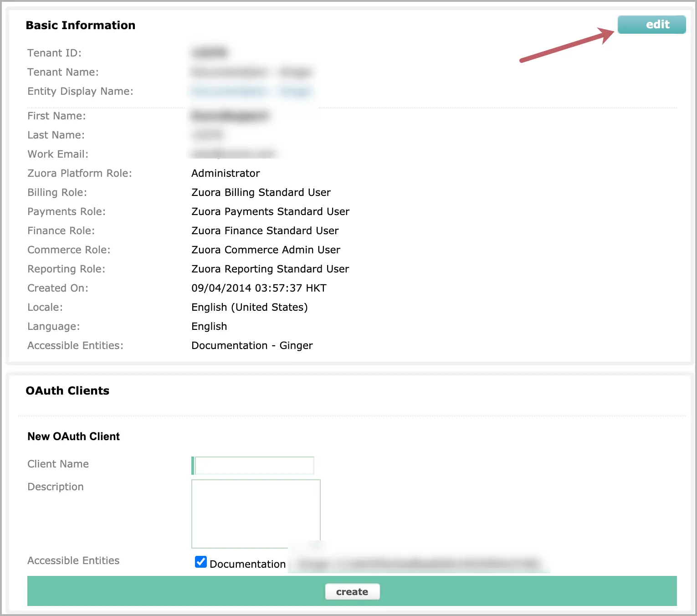Select the "English (United States)" locale value
This screenshot has height=616, width=697.
[250, 307]
